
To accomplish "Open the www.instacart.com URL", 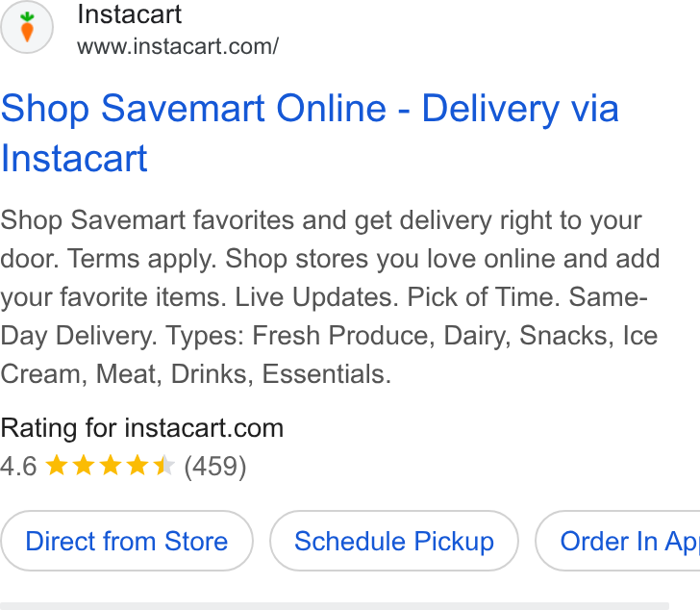I will coord(178,46).
